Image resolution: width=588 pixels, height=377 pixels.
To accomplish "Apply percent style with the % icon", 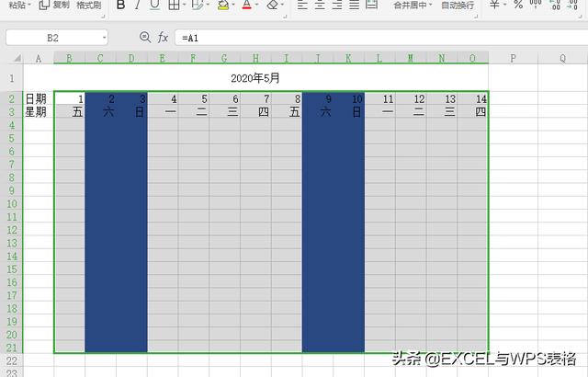I will tap(518, 5).
